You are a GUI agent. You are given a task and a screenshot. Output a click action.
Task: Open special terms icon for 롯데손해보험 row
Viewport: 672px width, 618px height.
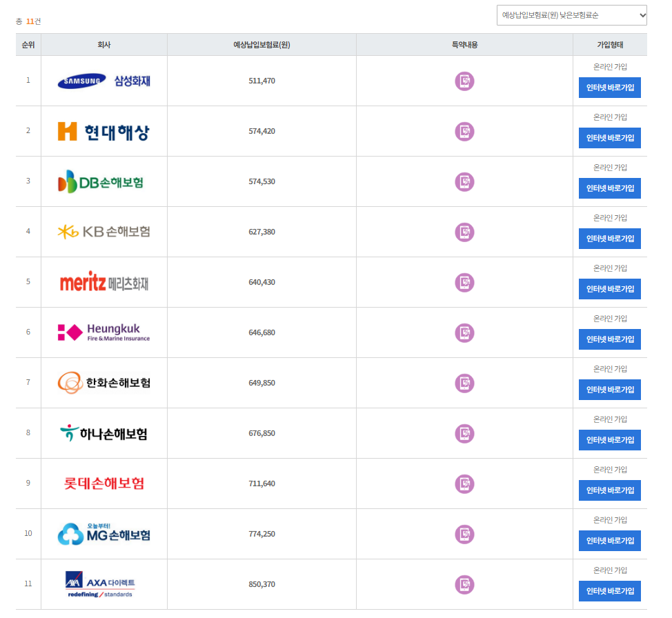464,484
